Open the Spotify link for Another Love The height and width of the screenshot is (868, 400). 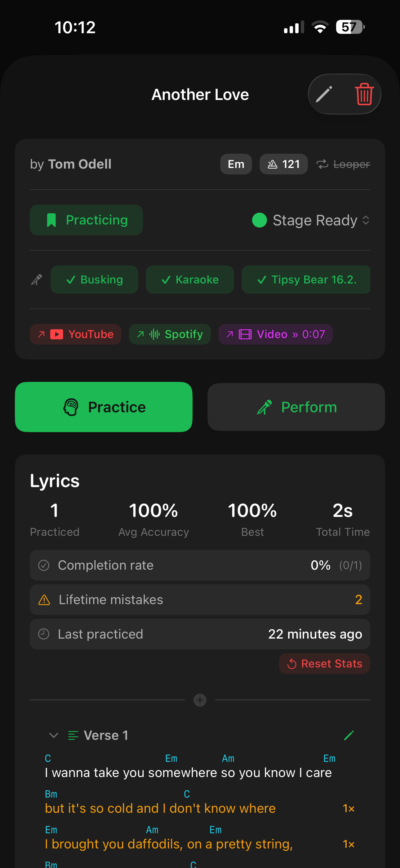(170, 334)
